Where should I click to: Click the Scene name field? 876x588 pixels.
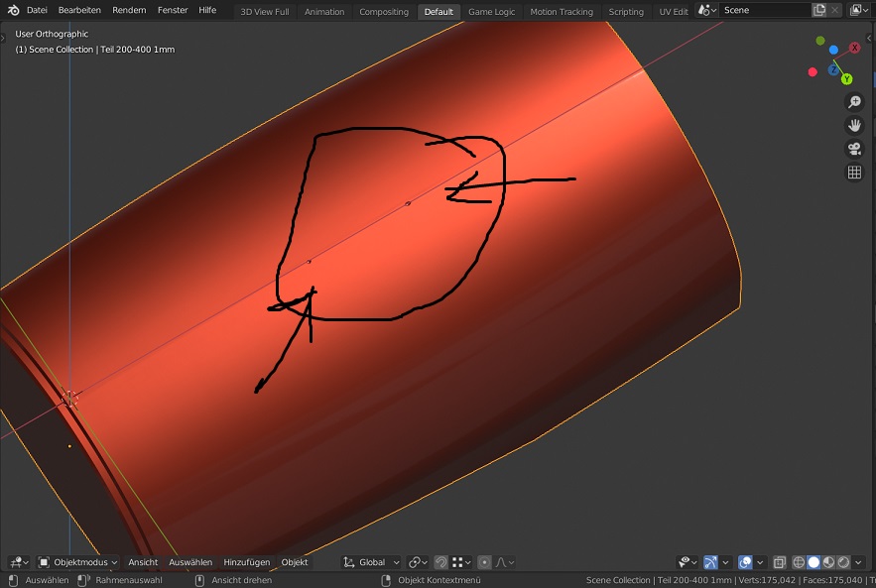click(764, 11)
